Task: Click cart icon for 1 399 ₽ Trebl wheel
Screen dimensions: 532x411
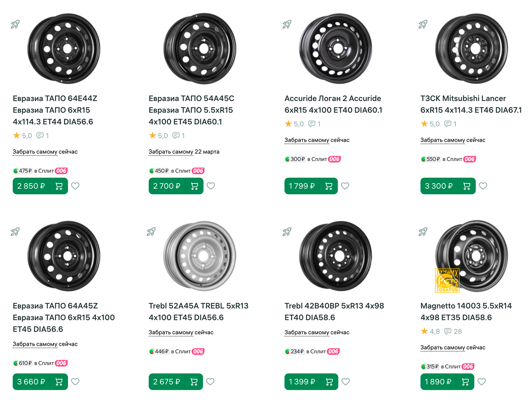Action: click(x=329, y=382)
